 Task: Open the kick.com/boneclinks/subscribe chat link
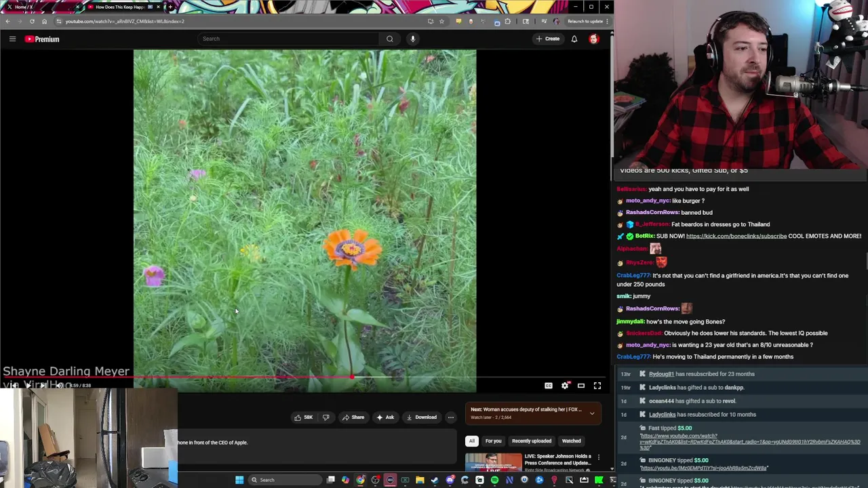(x=736, y=236)
